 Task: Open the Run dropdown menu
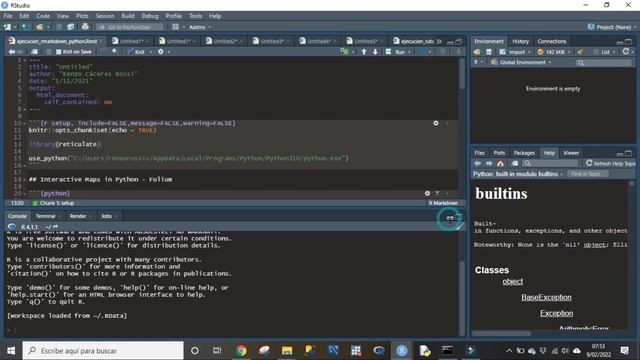pyautogui.click(x=409, y=52)
